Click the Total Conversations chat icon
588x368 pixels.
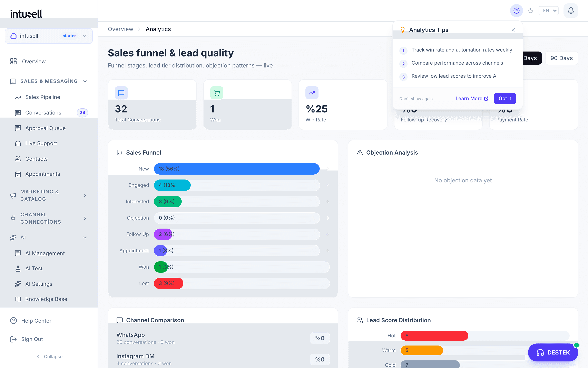click(121, 93)
